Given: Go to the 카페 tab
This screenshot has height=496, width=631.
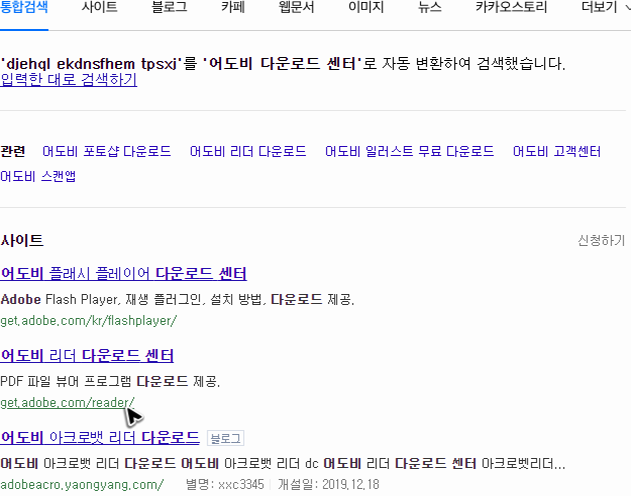Looking at the screenshot, I should coord(233,7).
